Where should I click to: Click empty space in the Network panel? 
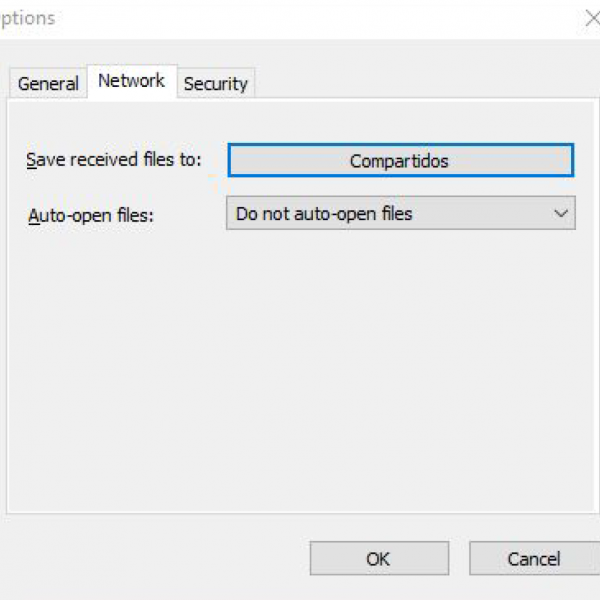(300, 380)
